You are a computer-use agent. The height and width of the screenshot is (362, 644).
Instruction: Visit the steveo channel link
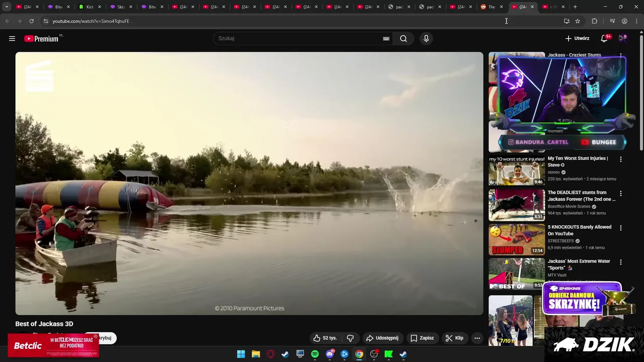tap(553, 172)
